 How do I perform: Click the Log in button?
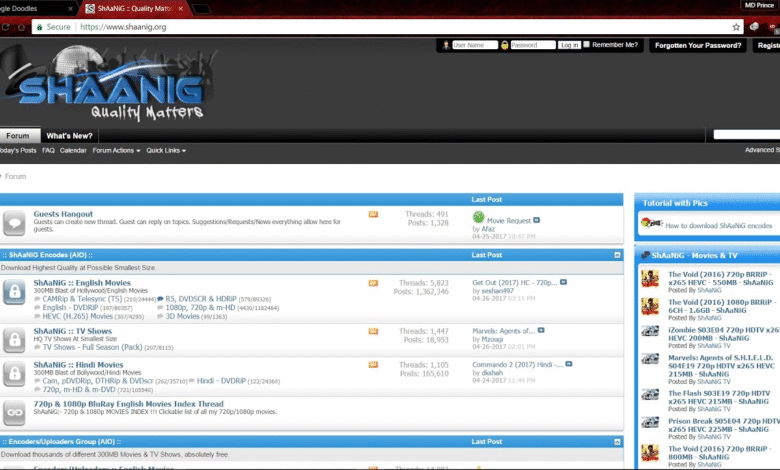[x=569, y=45]
